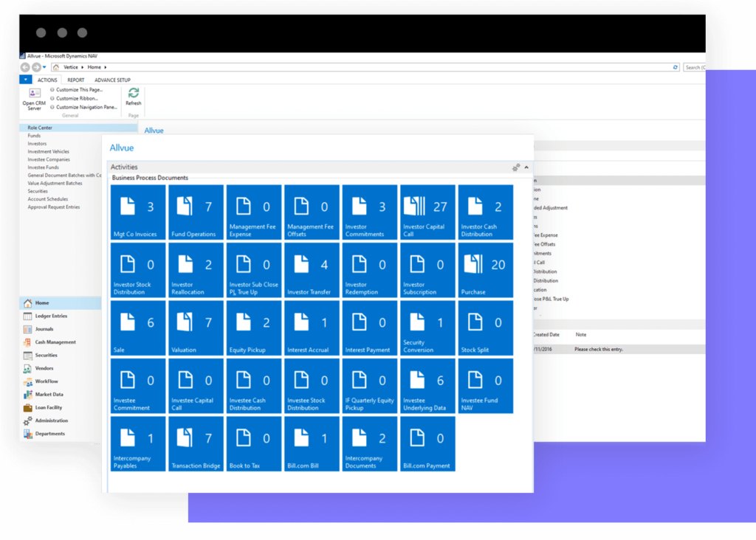756x540 pixels.
Task: Click the address bar path field
Action: [x=365, y=67]
